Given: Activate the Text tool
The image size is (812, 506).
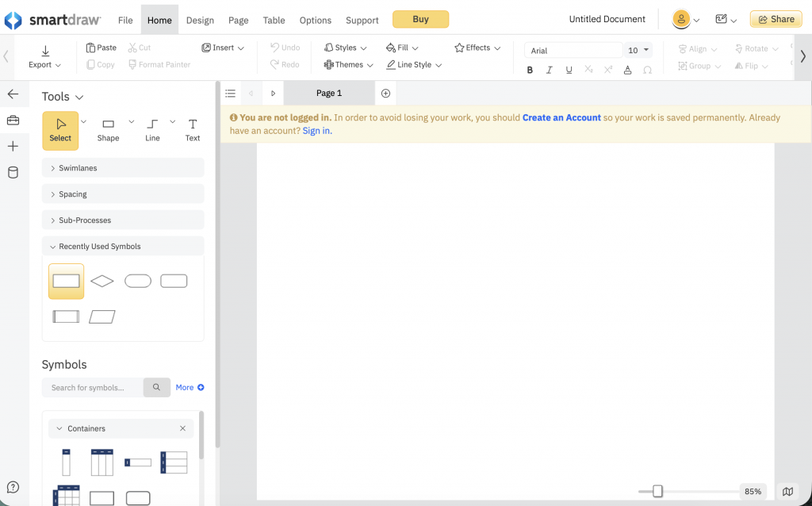Looking at the screenshot, I should tap(192, 128).
